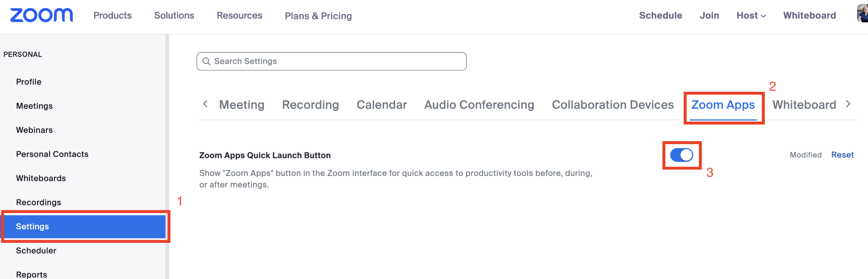Click the Reset link

(842, 155)
